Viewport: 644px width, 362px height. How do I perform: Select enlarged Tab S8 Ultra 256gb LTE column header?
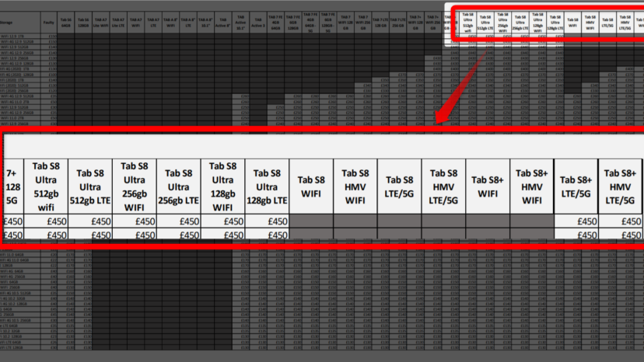[x=179, y=186]
